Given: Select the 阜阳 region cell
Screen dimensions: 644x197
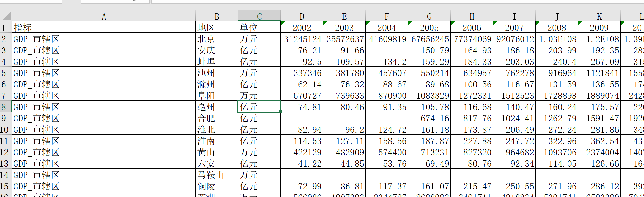Looking at the screenshot, I should click(217, 95).
